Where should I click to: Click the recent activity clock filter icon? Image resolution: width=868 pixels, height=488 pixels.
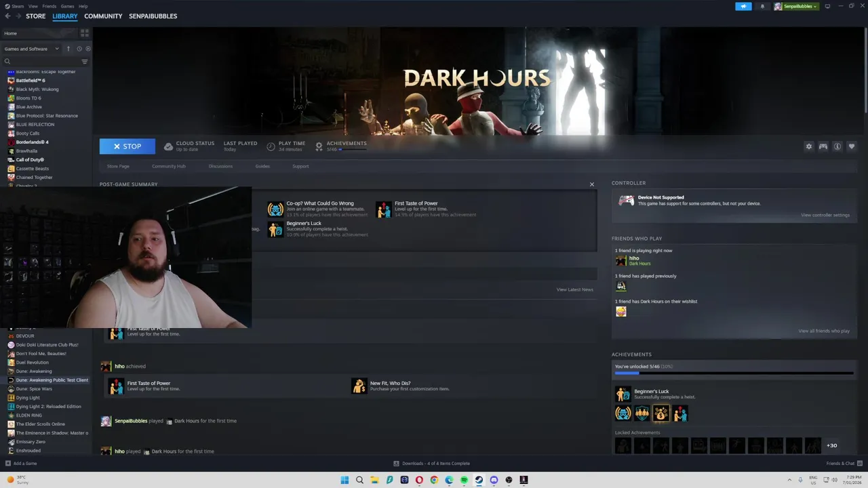[79, 49]
